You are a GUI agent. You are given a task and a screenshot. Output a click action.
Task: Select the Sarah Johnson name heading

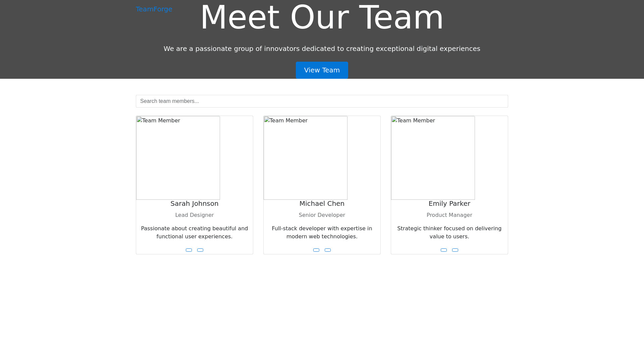point(194,203)
